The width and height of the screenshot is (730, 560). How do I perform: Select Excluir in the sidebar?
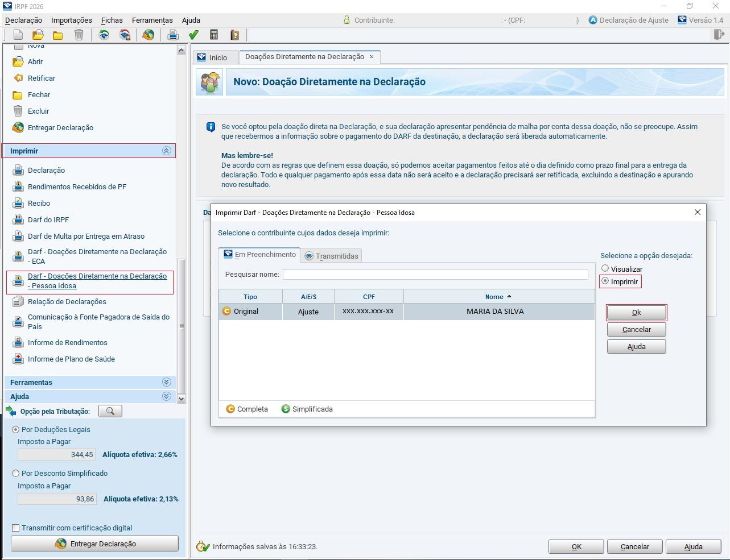pos(38,111)
